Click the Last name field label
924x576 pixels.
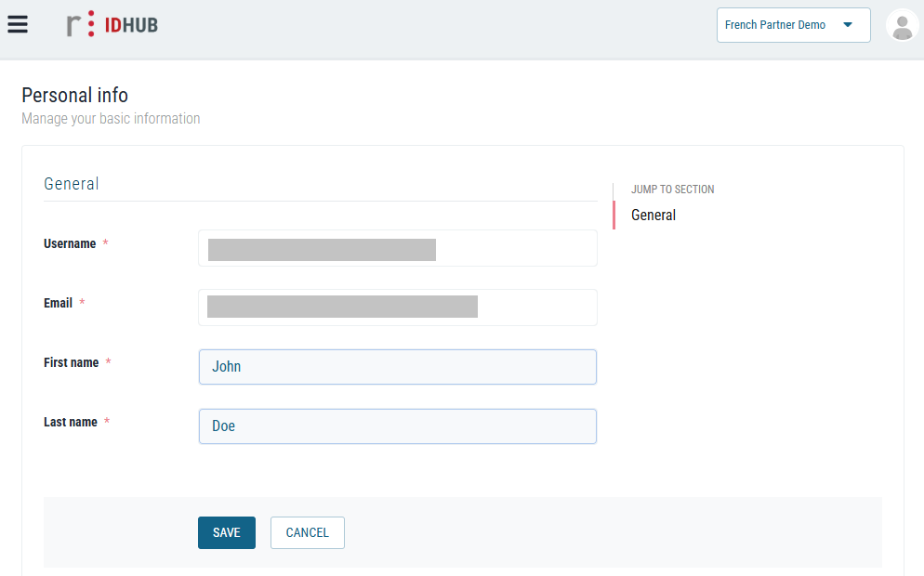70,422
